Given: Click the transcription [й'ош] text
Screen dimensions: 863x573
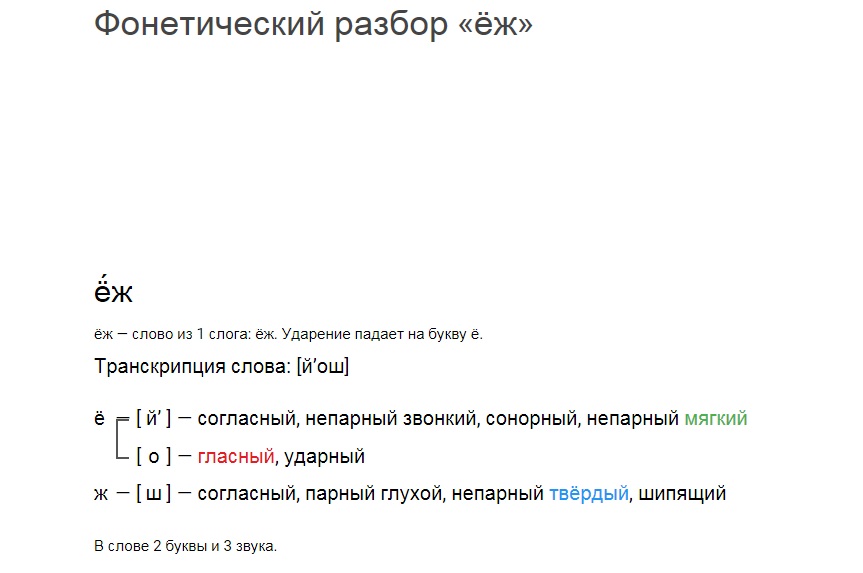Looking at the screenshot, I should tap(323, 366).
